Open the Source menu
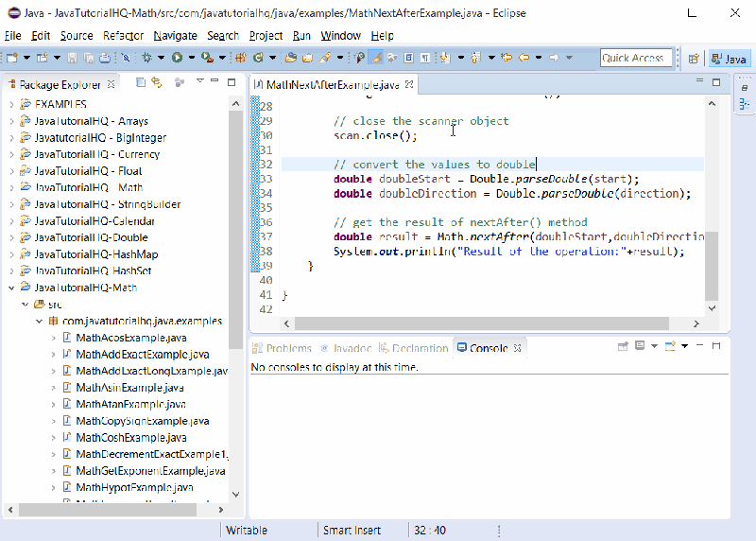This screenshot has height=541, width=756. click(77, 36)
